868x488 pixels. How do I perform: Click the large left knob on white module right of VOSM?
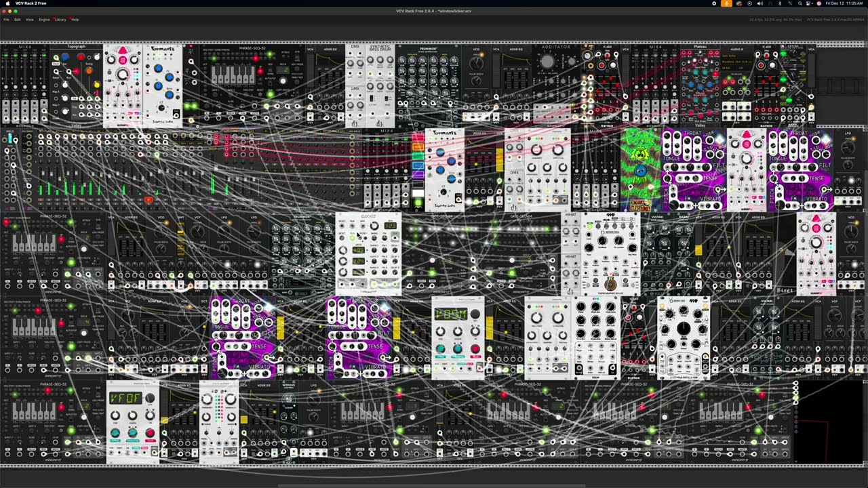click(536, 317)
